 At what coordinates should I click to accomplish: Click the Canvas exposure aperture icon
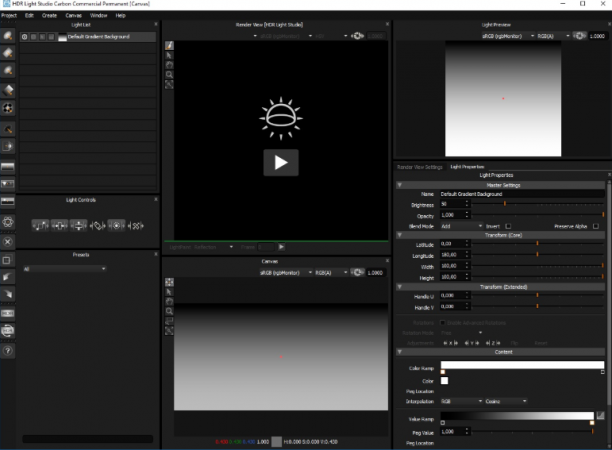point(357,272)
